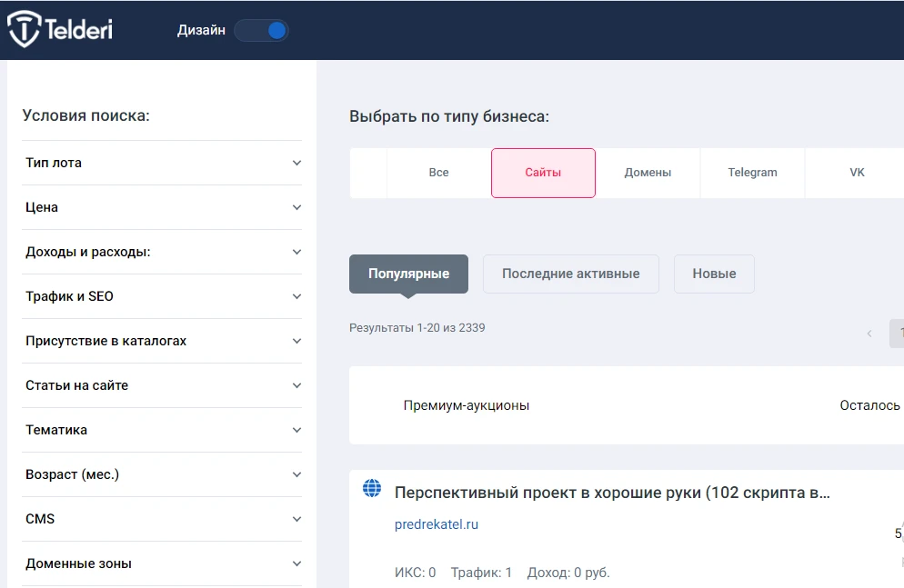Expand the CMS filter chevron
904x588 pixels.
click(x=296, y=519)
